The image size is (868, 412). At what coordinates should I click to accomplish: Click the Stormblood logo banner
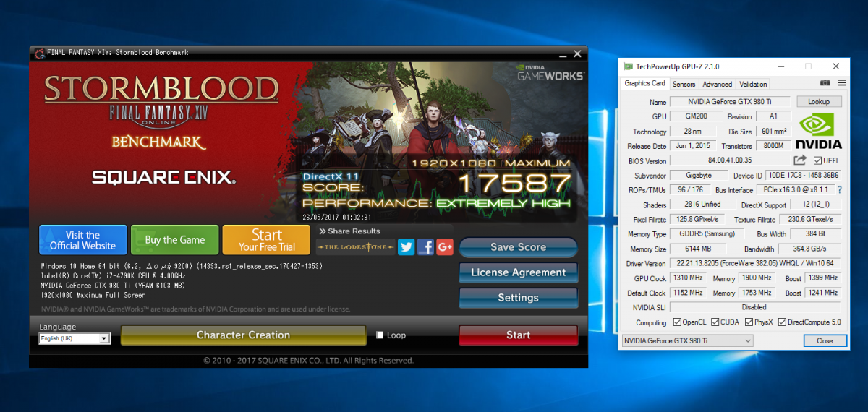click(x=161, y=89)
